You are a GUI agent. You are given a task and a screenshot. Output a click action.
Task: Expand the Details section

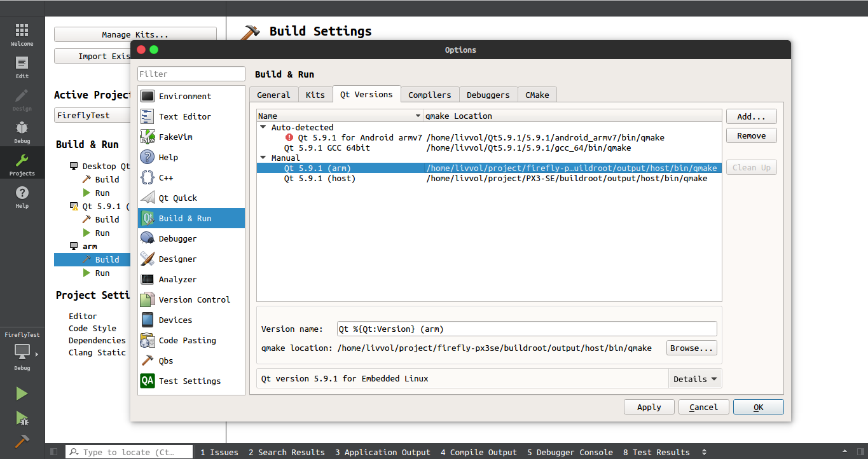point(695,379)
